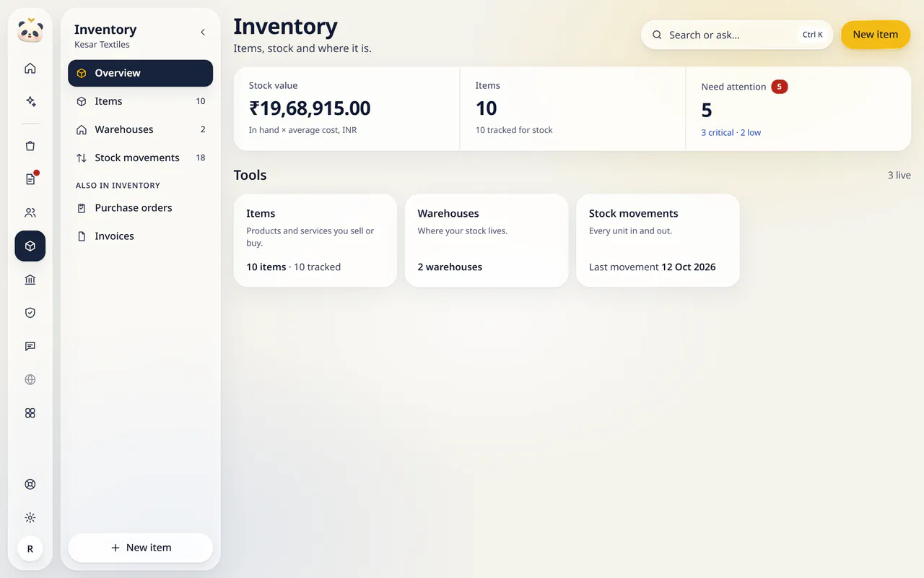Open the lifebuoy help icon
The image size is (924, 578).
click(x=30, y=484)
